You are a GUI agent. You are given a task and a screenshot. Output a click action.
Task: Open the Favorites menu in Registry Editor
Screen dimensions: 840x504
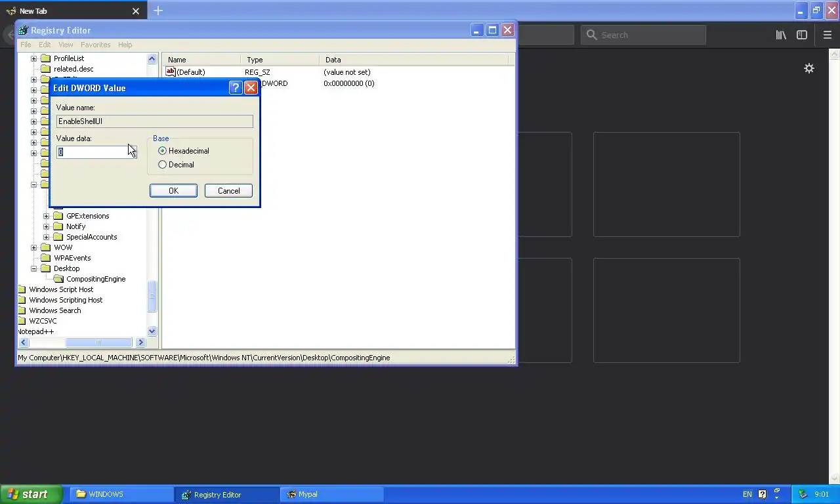click(95, 45)
